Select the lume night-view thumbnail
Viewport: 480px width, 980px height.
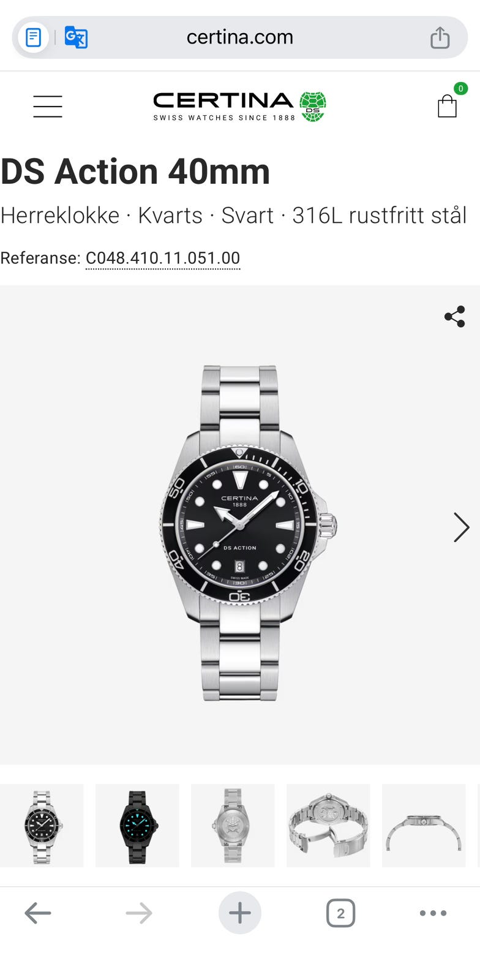point(137,826)
